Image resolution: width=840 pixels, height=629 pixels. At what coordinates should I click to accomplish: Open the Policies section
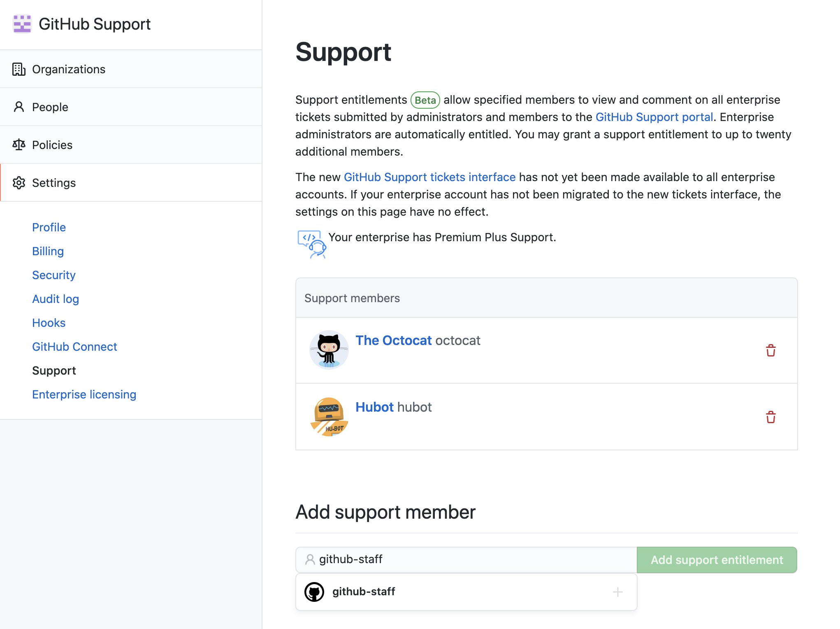(x=131, y=145)
